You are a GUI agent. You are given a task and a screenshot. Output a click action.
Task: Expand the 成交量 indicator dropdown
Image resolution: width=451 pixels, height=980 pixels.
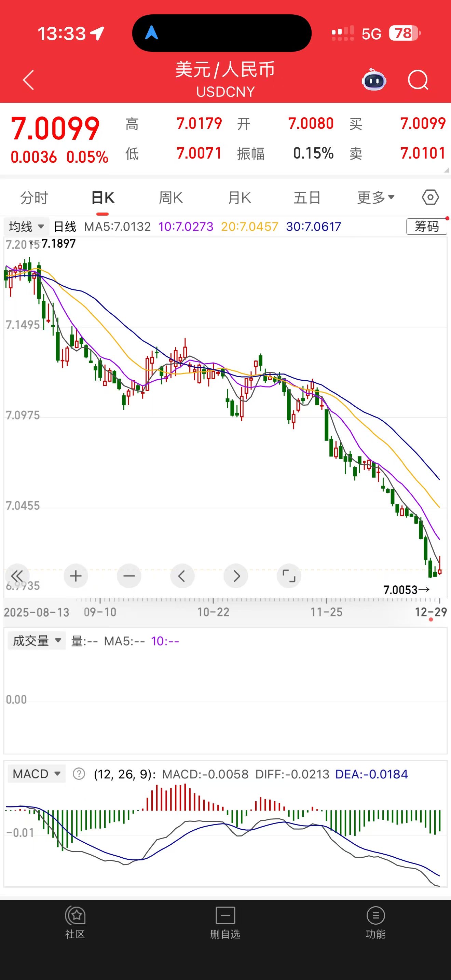click(37, 641)
